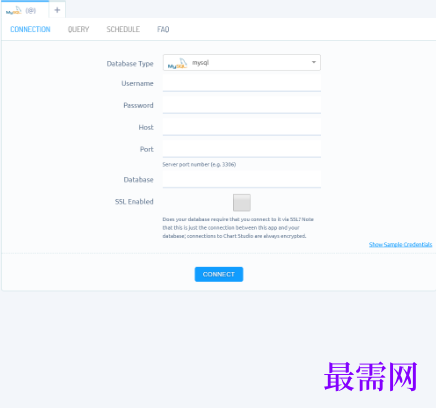Open the FAQ tab
This screenshot has height=408, width=436.
[x=163, y=29]
